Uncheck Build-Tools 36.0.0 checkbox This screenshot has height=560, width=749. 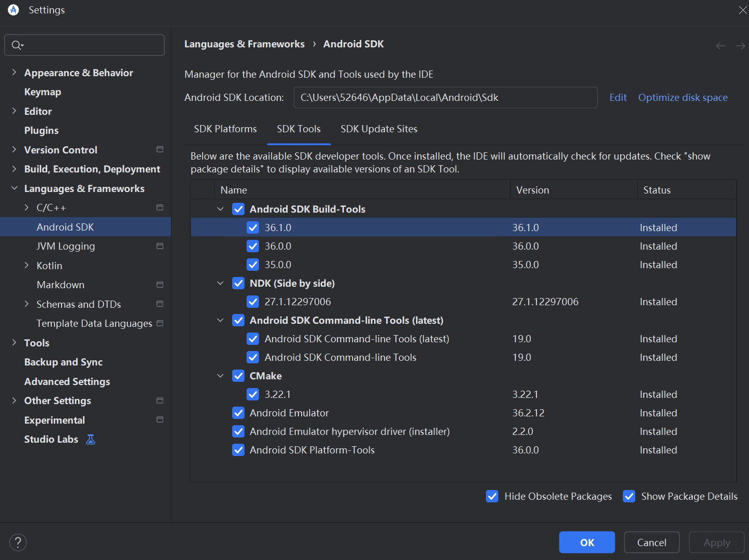(253, 246)
